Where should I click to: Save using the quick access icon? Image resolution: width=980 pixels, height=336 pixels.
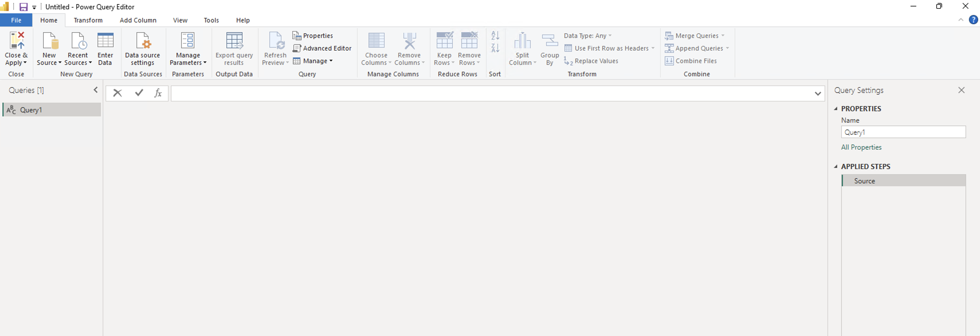(x=23, y=7)
